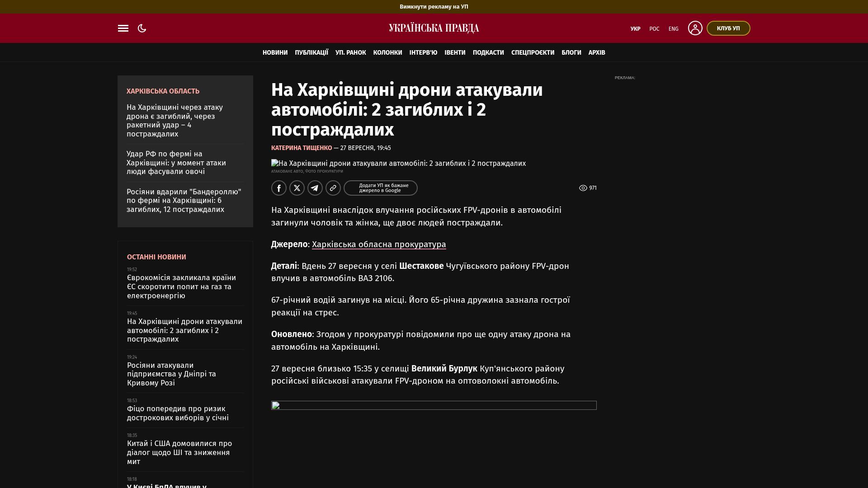Viewport: 868px width, 488px height.
Task: Open the ПОДКАСТИ menu section
Action: tap(488, 52)
